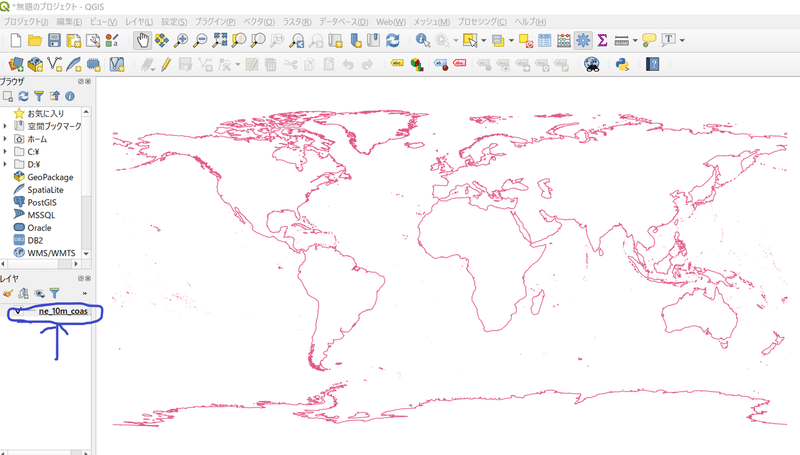This screenshot has width=800, height=455.
Task: Create a new project with the blank page icon
Action: pos(16,40)
